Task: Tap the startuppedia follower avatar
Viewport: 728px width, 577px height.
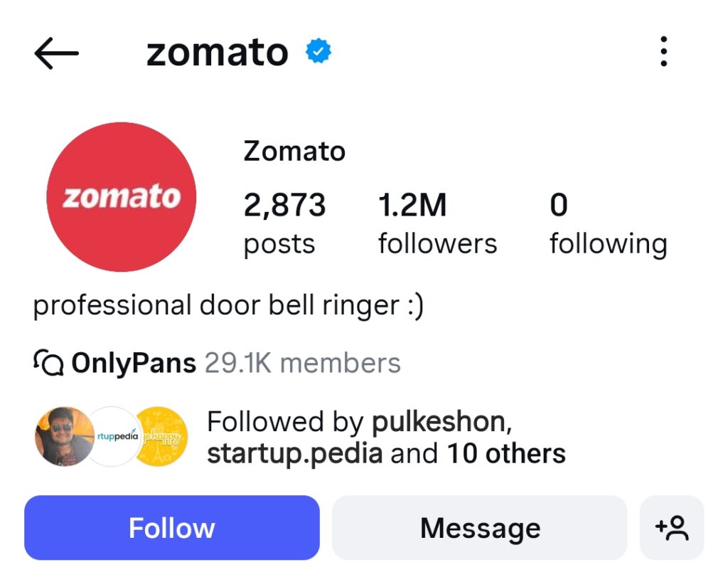Action: (114, 436)
